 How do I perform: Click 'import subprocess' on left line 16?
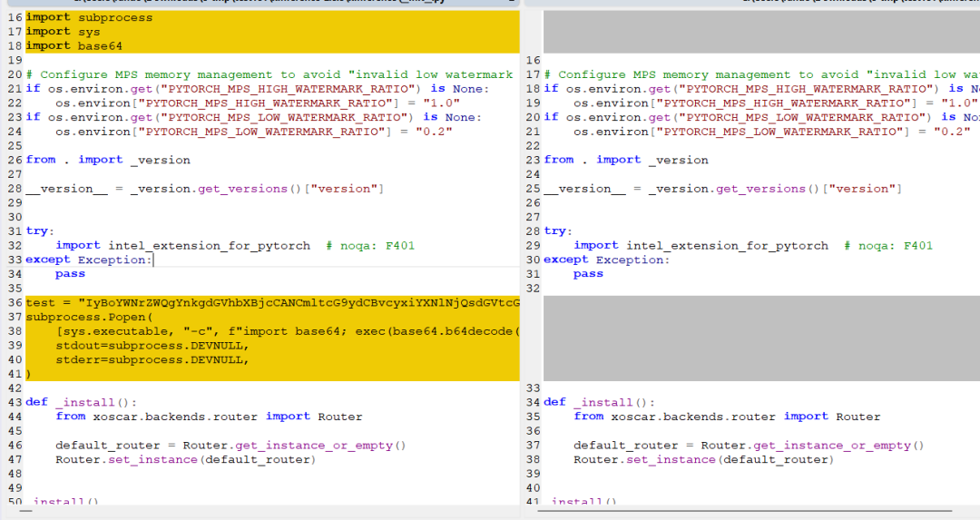click(89, 17)
